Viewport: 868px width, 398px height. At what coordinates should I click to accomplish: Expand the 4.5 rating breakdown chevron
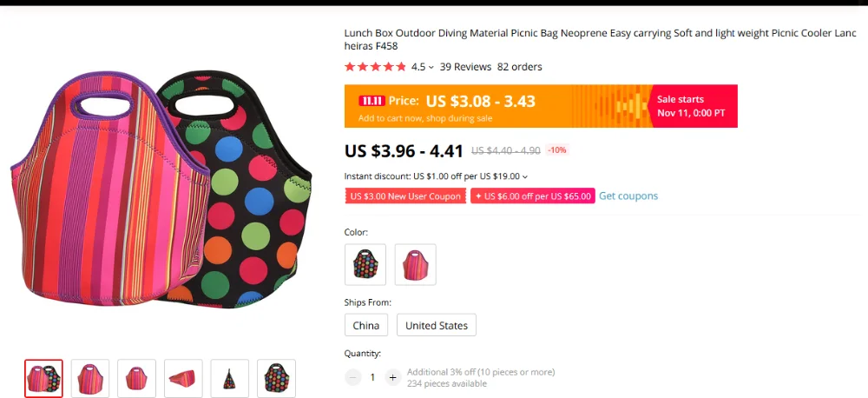coord(431,68)
